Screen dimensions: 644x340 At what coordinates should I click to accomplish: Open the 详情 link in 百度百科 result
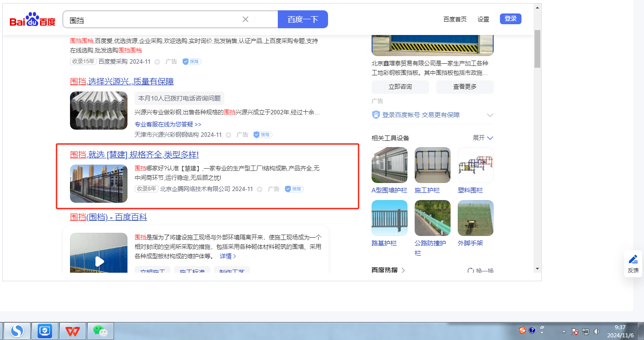coord(228,256)
